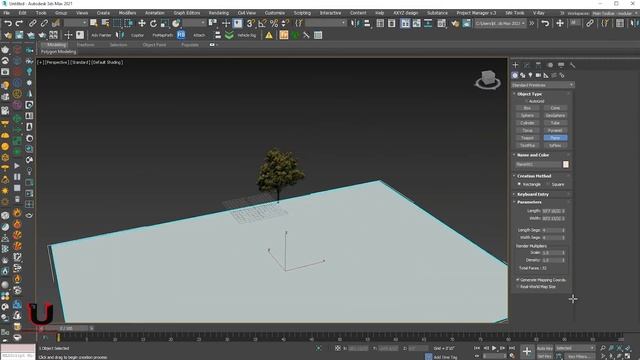Click the Redo arrow icon
This screenshot has height=360, width=640.
tap(19, 23)
